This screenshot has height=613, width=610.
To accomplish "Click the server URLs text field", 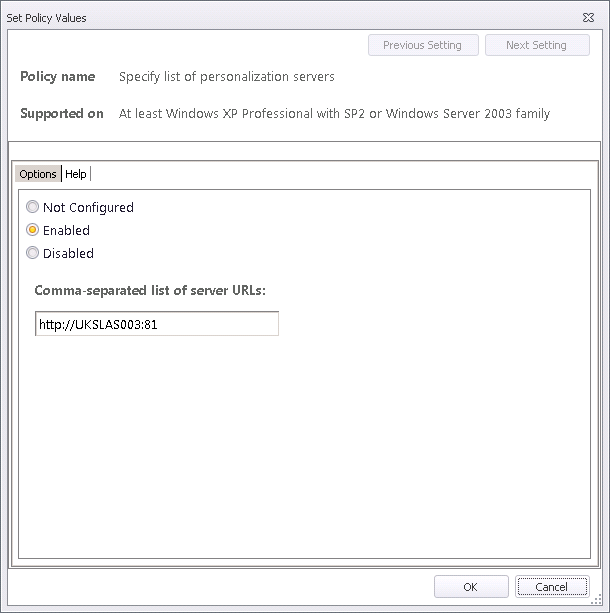I will pos(157,324).
